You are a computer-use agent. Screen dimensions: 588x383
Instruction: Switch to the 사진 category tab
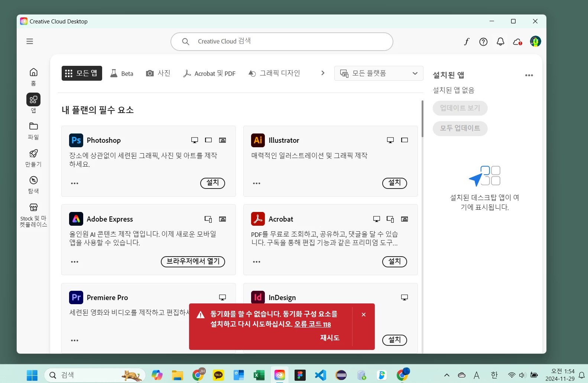(x=158, y=73)
